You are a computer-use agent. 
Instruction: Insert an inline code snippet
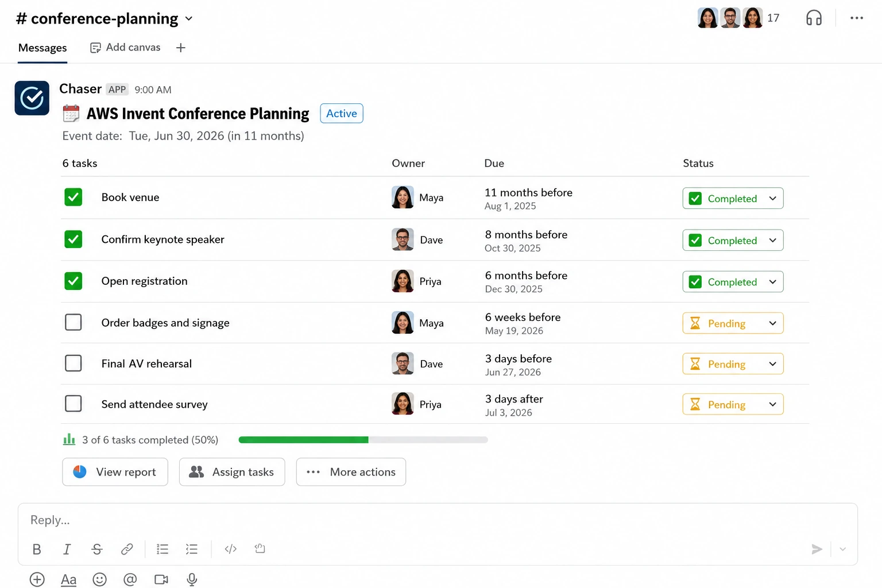click(231, 549)
